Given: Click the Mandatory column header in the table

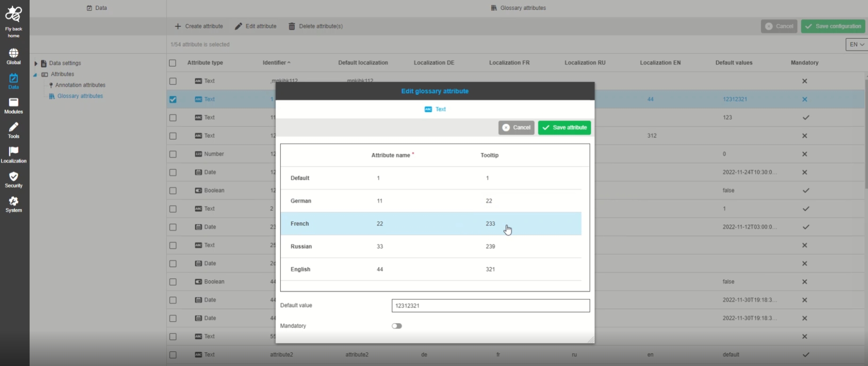Looking at the screenshot, I should pos(804,63).
